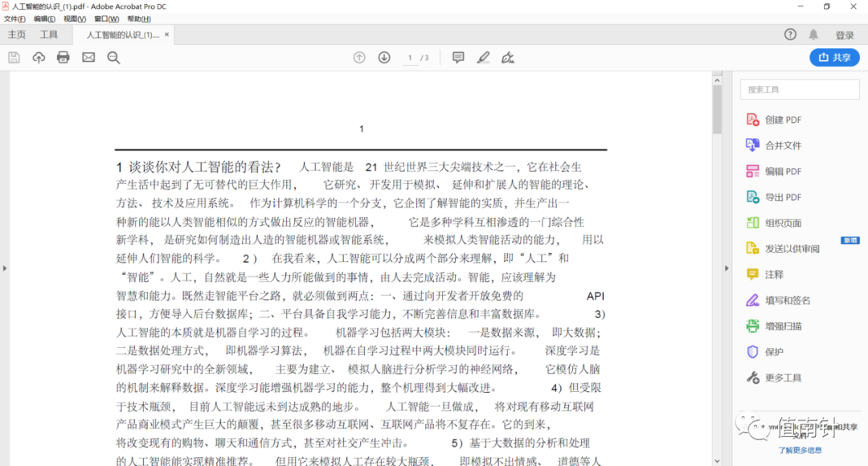
Task: Open the 编辑(E) menu
Action: pyautogui.click(x=44, y=18)
